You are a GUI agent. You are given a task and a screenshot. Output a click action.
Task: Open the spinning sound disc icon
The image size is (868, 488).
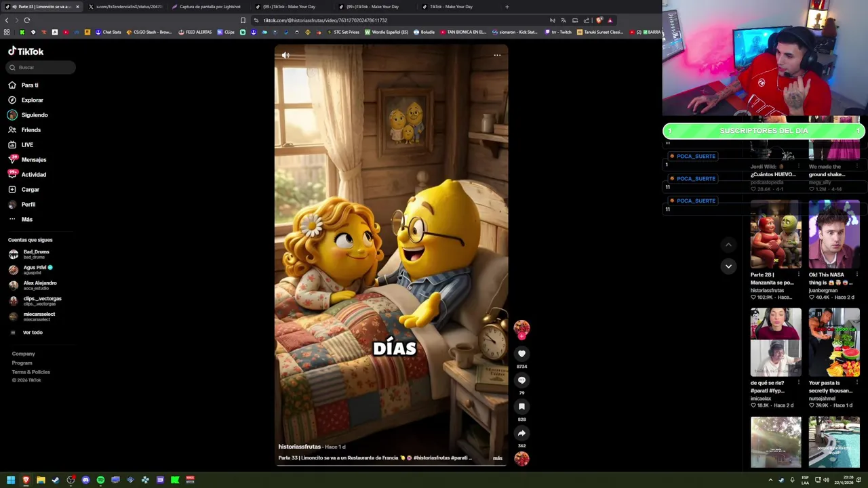pos(521,459)
